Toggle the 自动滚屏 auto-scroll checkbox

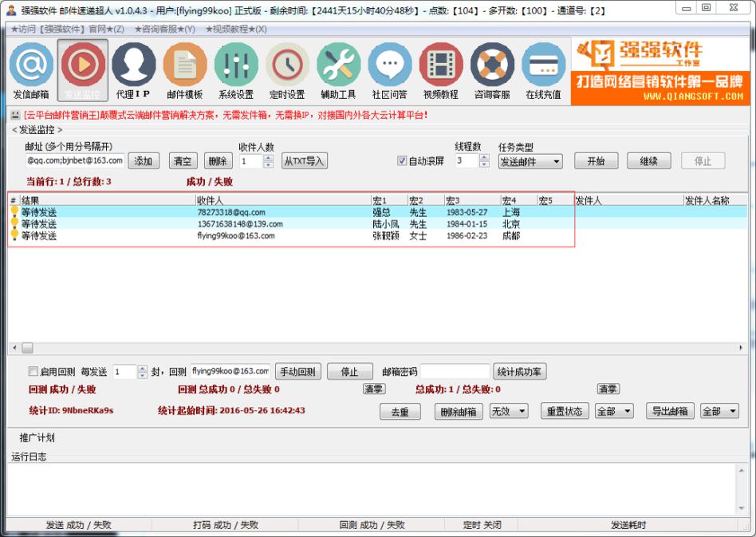[x=402, y=161]
